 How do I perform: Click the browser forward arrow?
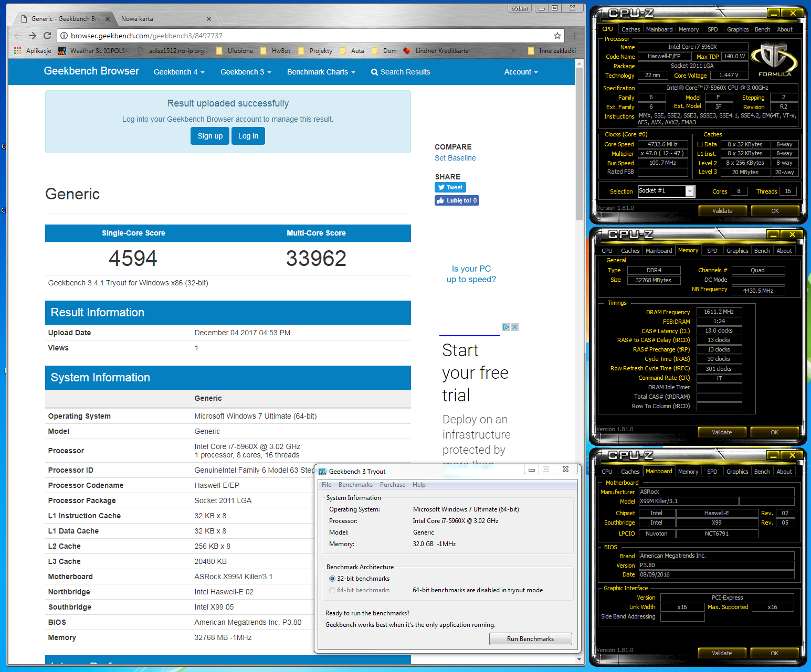[33, 36]
